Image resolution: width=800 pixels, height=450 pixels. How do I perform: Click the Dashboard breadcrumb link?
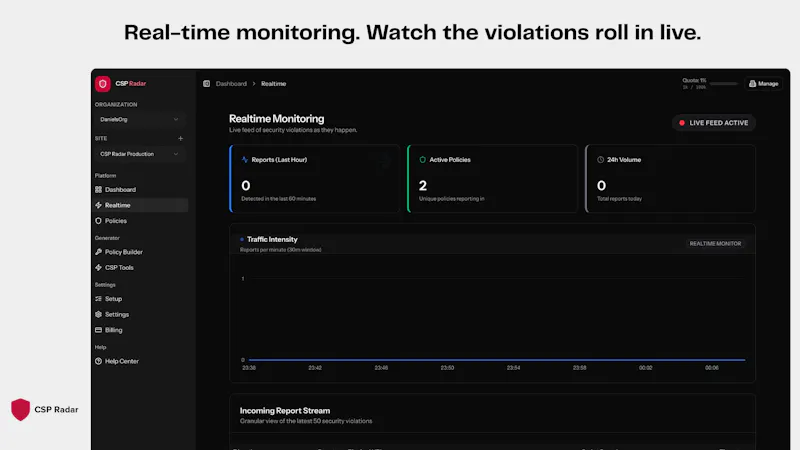[231, 84]
